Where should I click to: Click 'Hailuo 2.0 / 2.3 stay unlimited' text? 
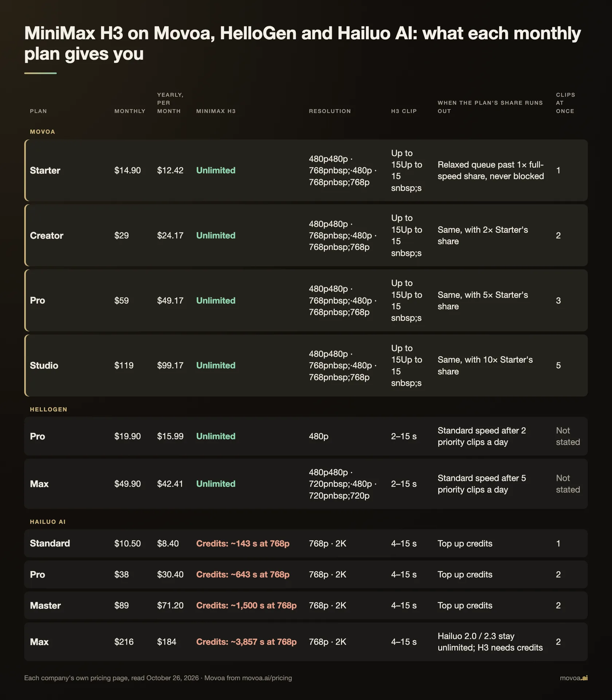(490, 642)
